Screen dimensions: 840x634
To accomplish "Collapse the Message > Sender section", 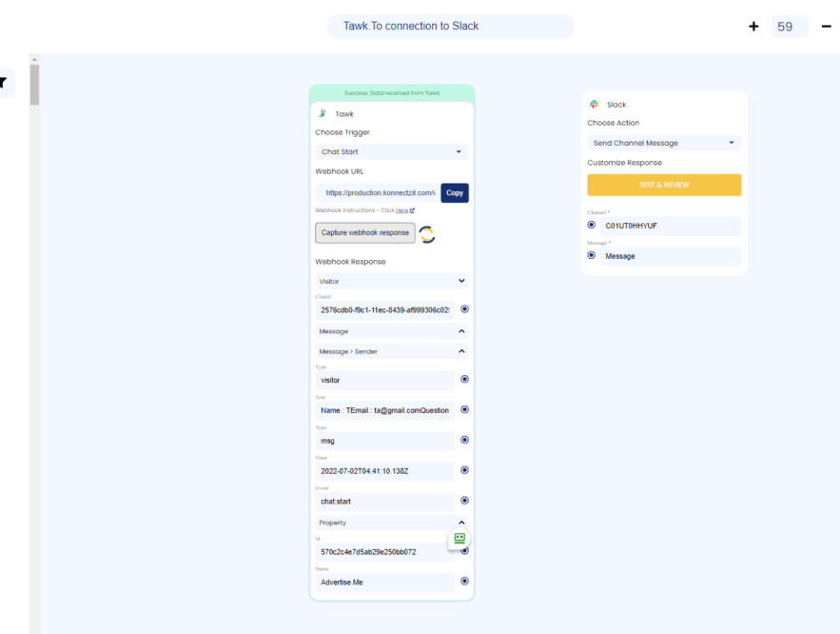I will coord(391,350).
